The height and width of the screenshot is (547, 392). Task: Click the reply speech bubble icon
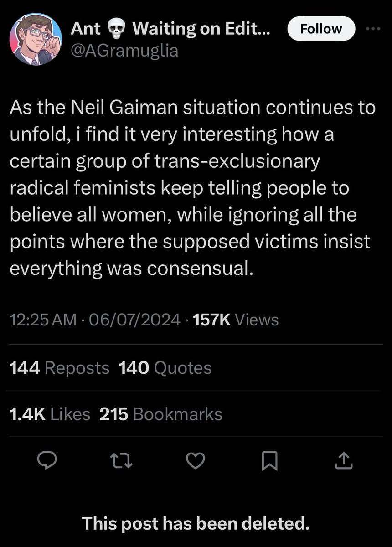46,462
